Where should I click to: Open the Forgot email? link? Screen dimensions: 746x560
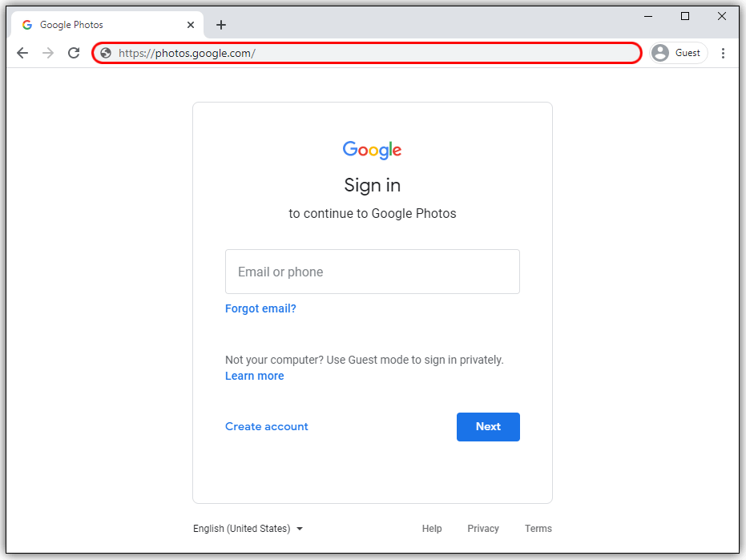(x=260, y=308)
